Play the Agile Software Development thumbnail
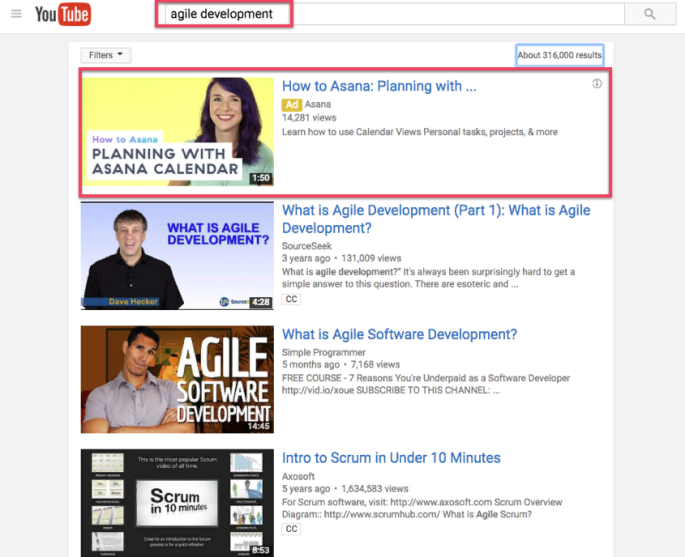685x557 pixels. tap(177, 379)
